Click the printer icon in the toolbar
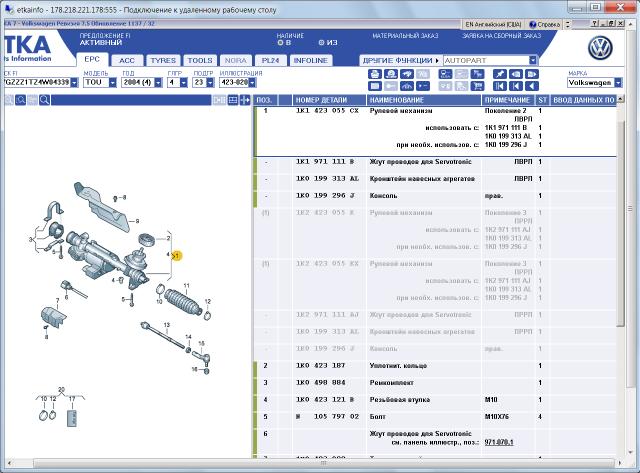The image size is (640, 473). point(375,74)
